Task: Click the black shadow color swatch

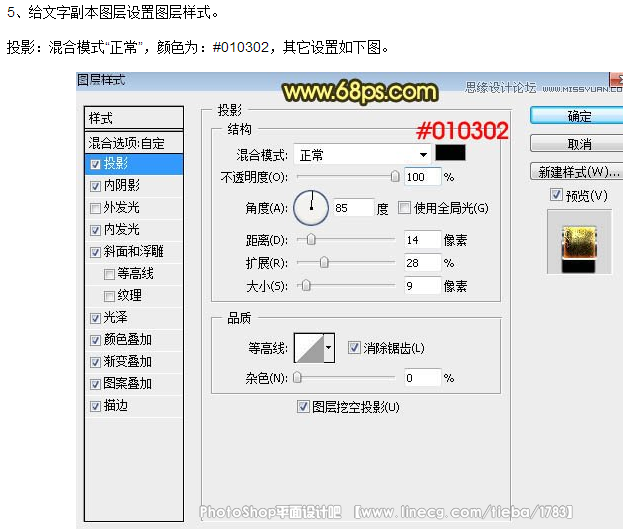Action: [450, 154]
